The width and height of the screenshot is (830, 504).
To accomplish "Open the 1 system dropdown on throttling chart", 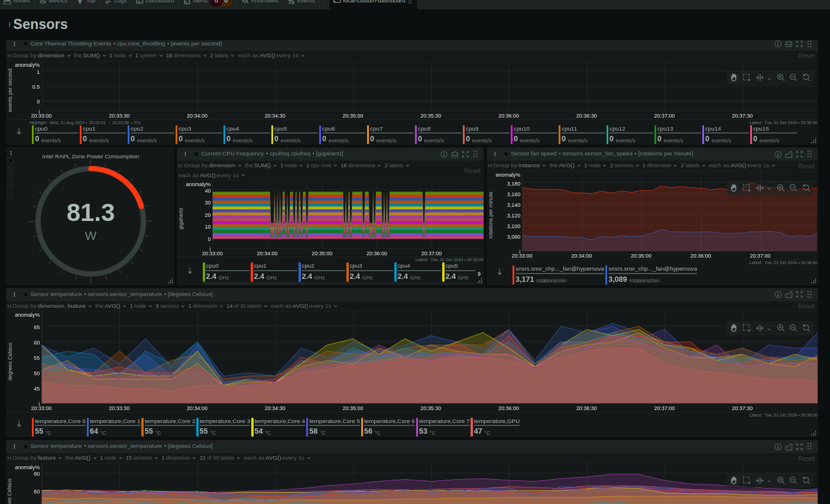I will click(x=149, y=56).
